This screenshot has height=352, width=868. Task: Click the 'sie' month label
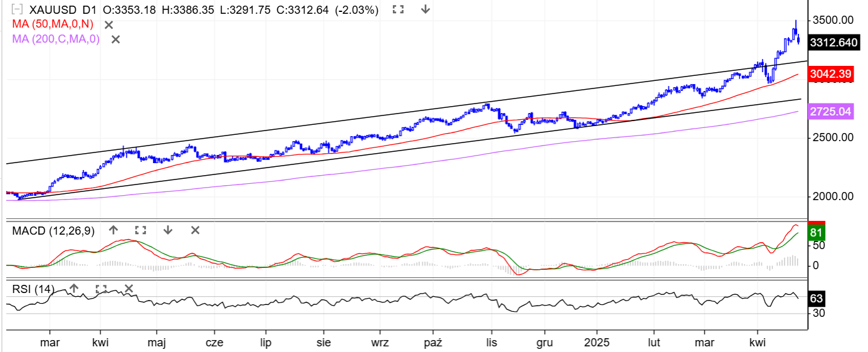tap(323, 343)
